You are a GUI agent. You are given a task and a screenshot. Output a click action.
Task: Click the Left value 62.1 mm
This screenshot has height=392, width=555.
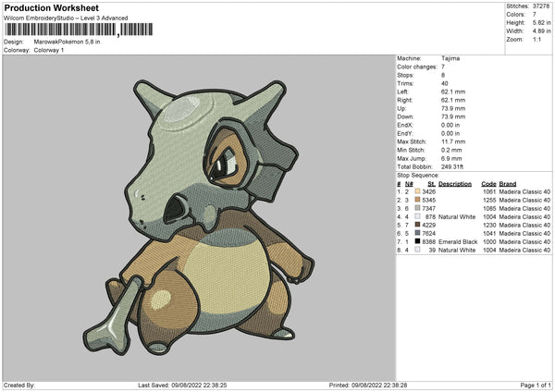point(453,92)
